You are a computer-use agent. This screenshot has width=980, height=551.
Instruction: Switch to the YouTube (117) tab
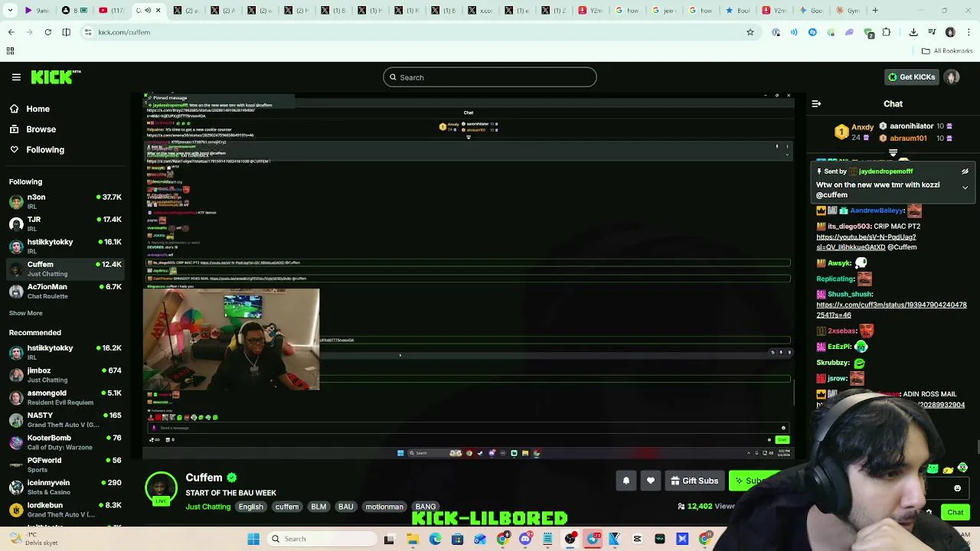(111, 11)
